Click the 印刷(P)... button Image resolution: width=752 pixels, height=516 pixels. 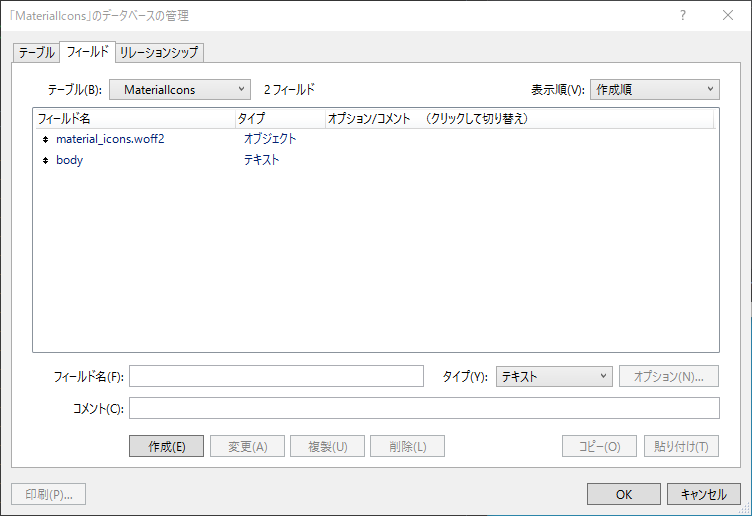point(49,494)
